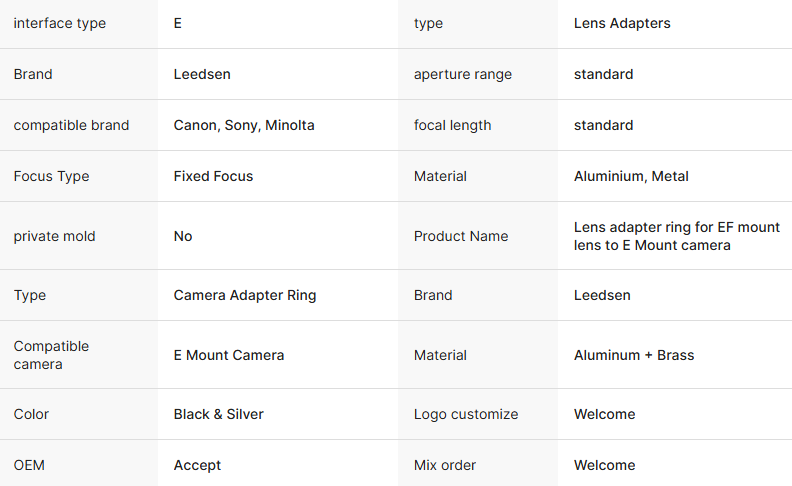Screen dimensions: 792x486
Task: Click the 'Black & Silver' color value
Action: click(x=219, y=414)
